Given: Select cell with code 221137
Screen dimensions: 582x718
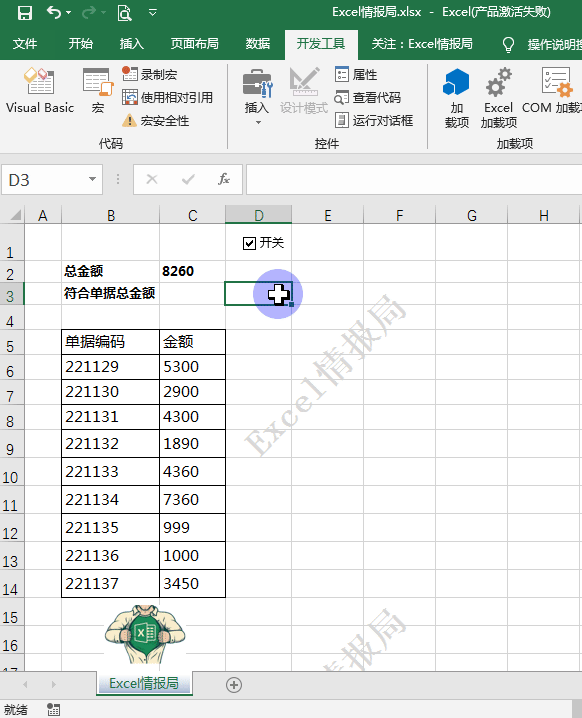Looking at the screenshot, I should (110, 583).
